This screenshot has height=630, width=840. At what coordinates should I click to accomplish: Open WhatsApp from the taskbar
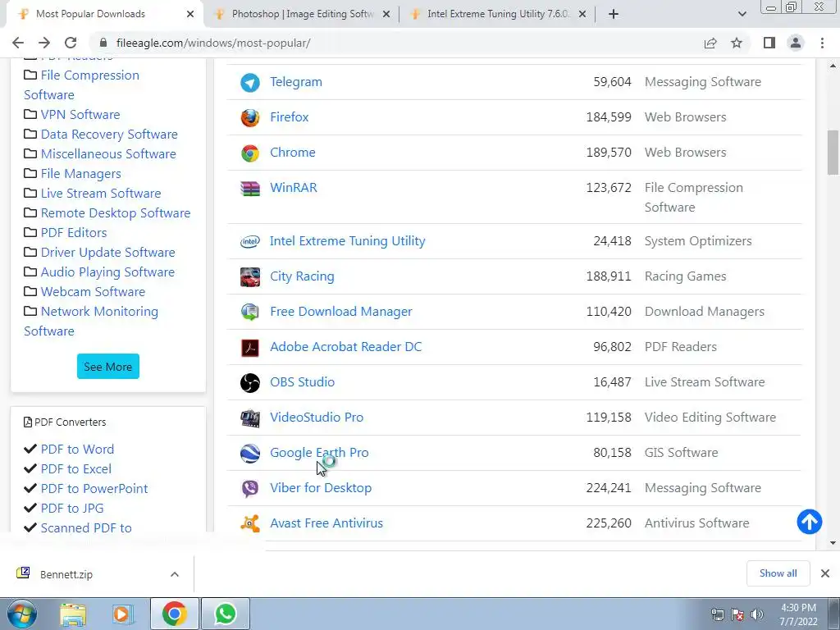pos(226,614)
